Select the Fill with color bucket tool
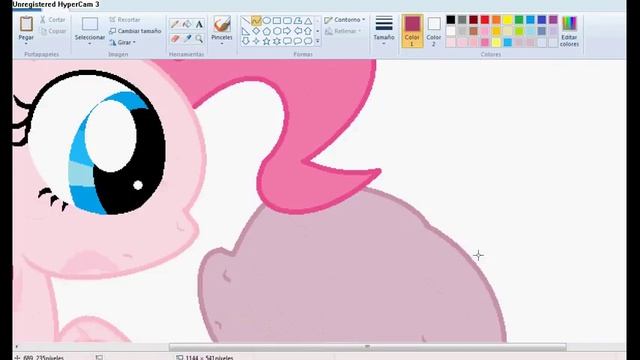Image resolution: width=640 pixels, height=360 pixels. 187,24
